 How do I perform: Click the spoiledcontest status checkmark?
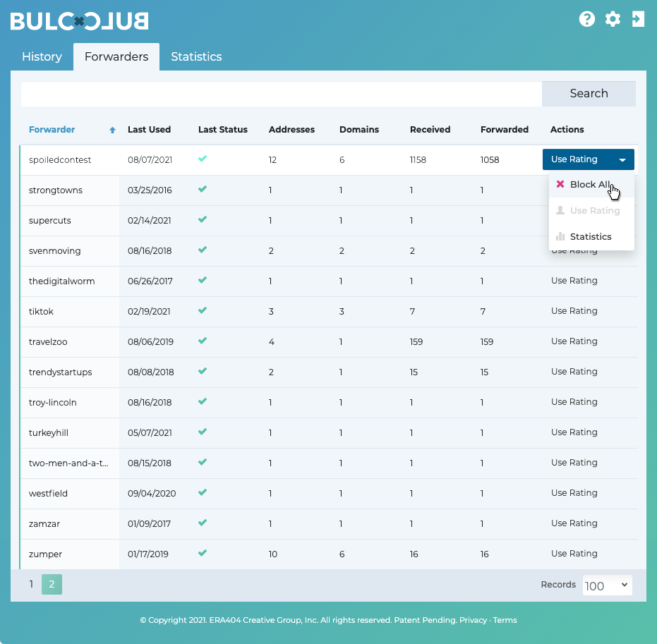[x=203, y=159]
